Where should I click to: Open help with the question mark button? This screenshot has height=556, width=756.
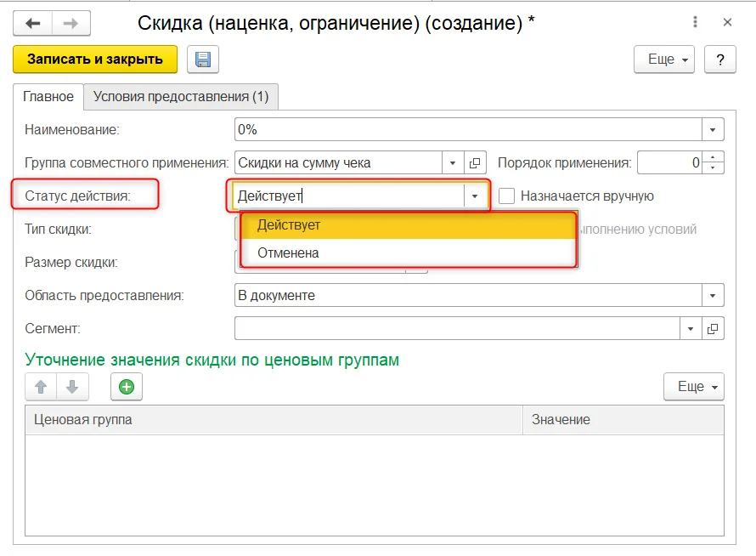(x=719, y=60)
